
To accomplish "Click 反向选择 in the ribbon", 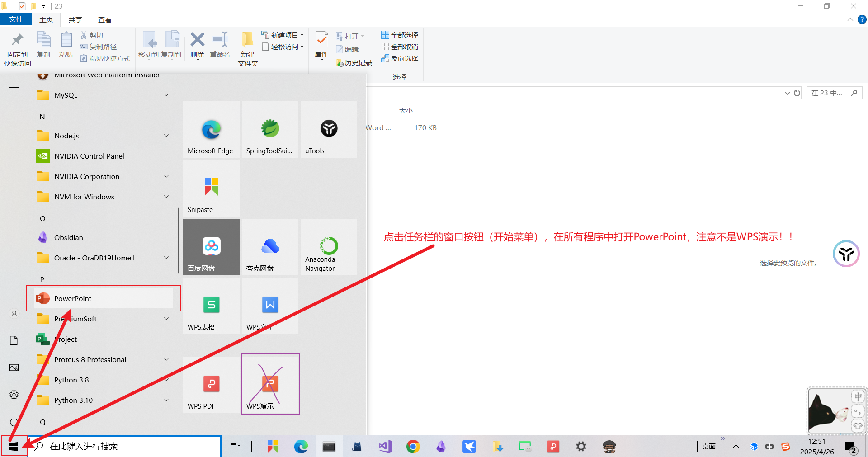I will click(400, 58).
